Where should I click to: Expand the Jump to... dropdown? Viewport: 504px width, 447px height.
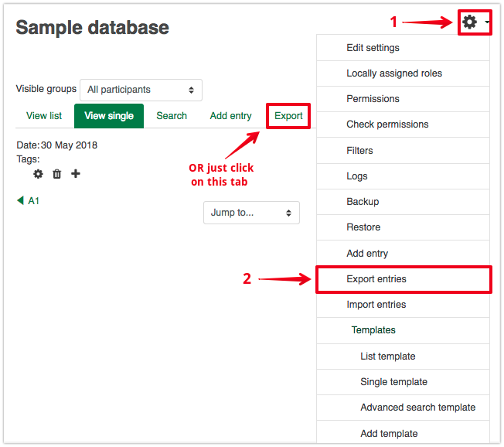[x=251, y=213]
